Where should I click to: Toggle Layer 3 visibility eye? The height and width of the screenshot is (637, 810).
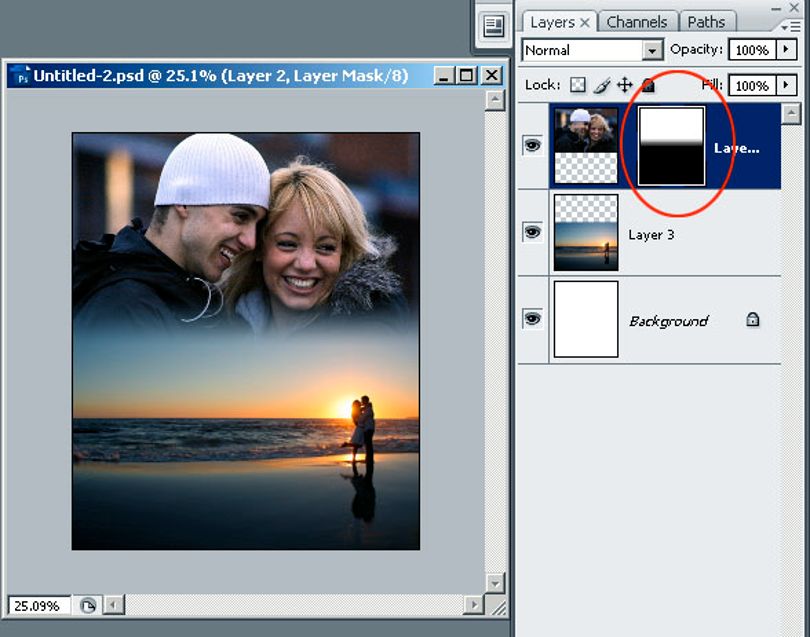[x=532, y=231]
